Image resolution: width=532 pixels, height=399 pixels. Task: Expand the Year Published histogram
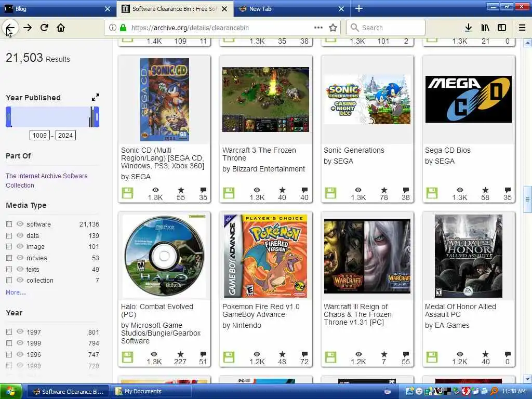96,97
